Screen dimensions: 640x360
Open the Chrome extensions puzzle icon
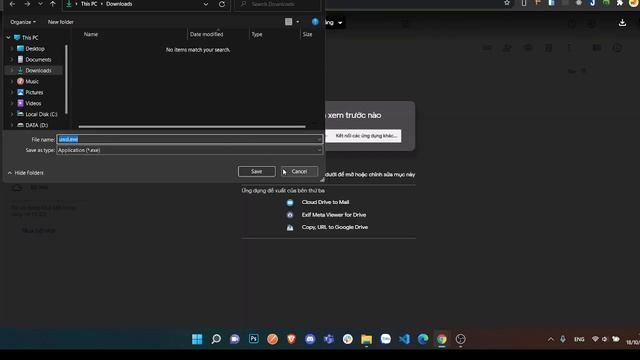pos(620,3)
